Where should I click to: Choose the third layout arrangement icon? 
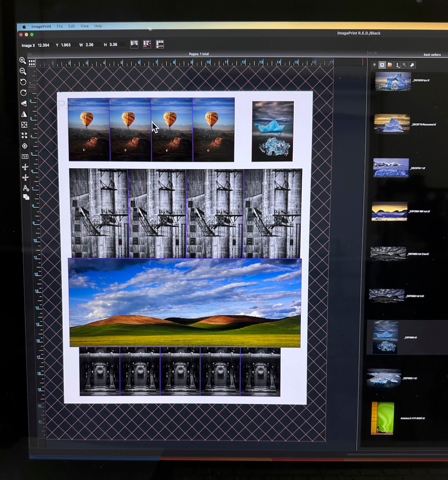160,44
